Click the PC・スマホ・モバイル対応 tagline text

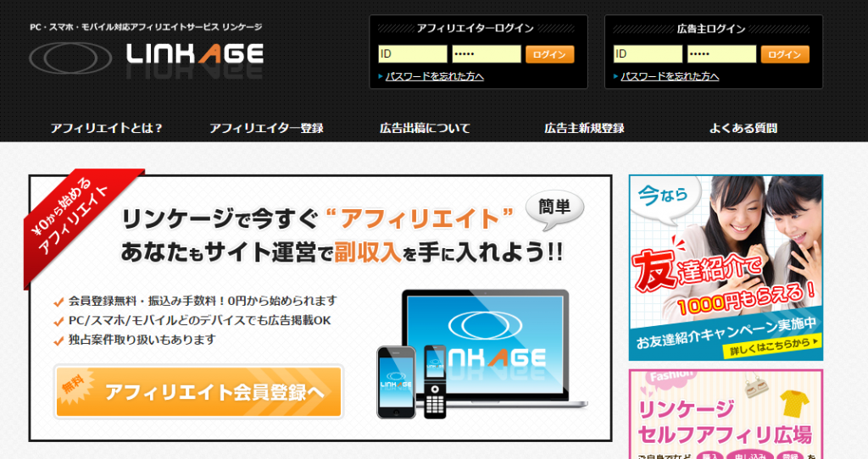[146, 26]
